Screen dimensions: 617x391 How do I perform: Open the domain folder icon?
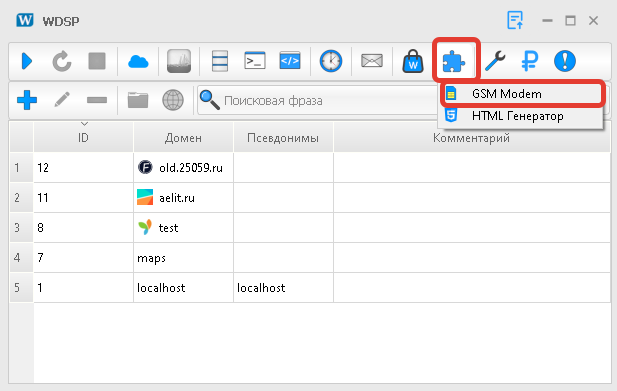[138, 100]
